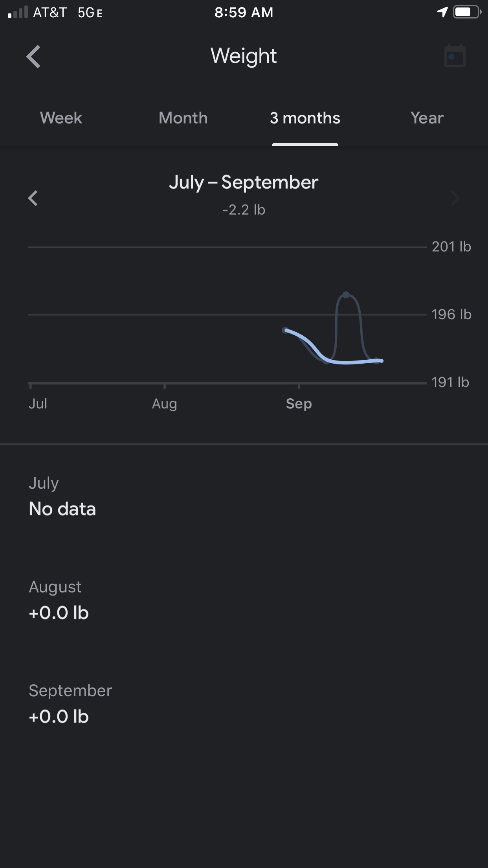The width and height of the screenshot is (488, 868).
Task: Select the Sep label on chart axis
Action: tap(299, 404)
